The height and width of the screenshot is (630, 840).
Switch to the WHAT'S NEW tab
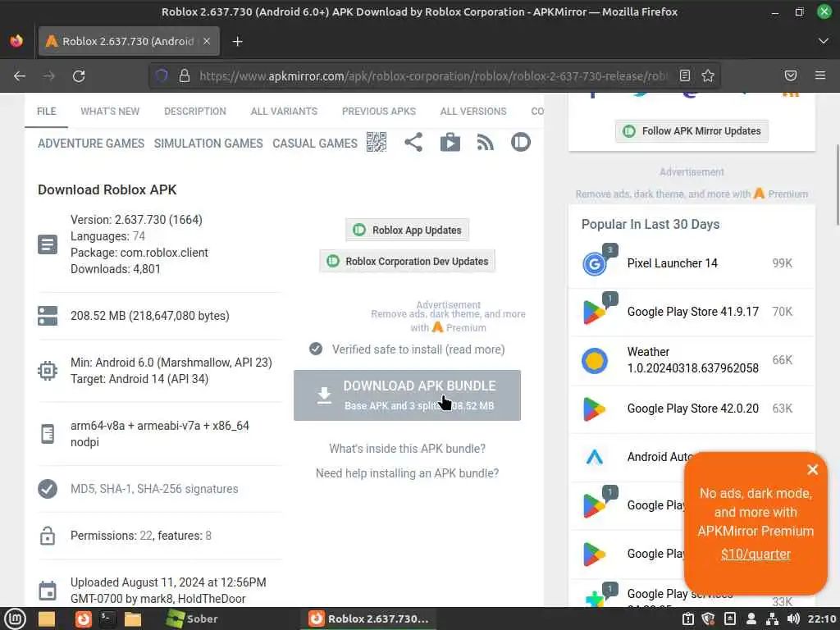point(110,112)
